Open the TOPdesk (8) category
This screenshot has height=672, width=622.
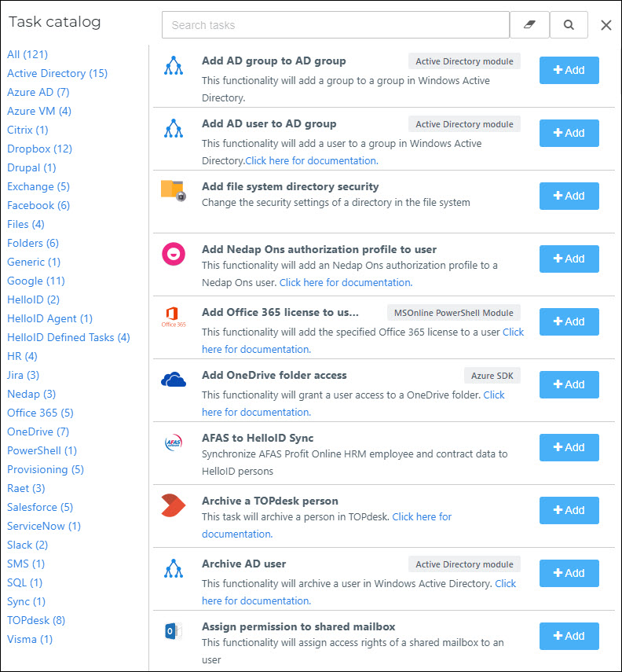coord(36,620)
